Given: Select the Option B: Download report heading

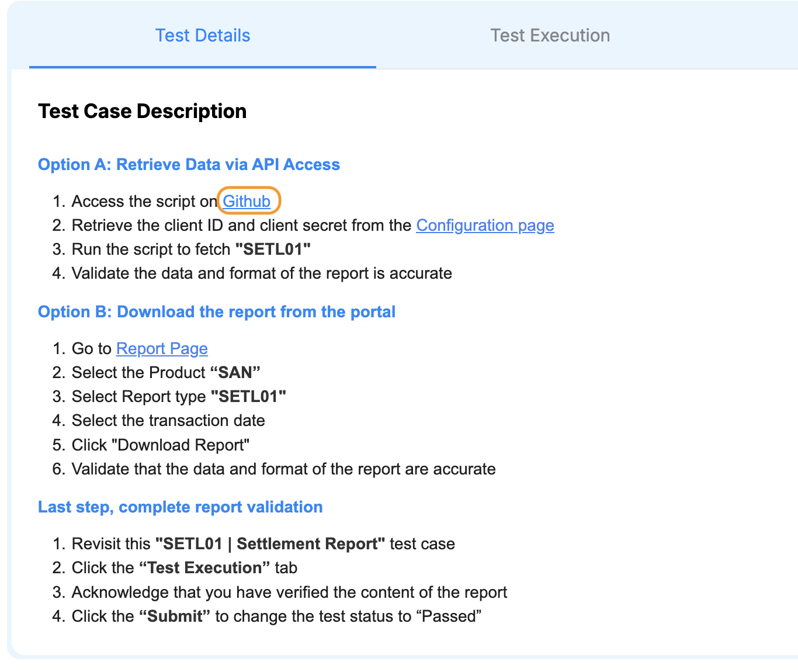Looking at the screenshot, I should pyautogui.click(x=217, y=311).
